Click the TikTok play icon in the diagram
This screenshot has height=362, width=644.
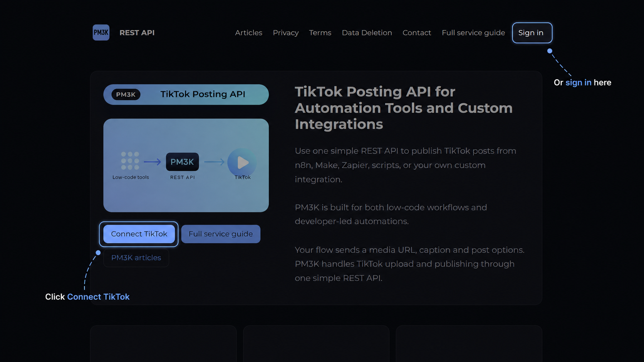point(242,163)
